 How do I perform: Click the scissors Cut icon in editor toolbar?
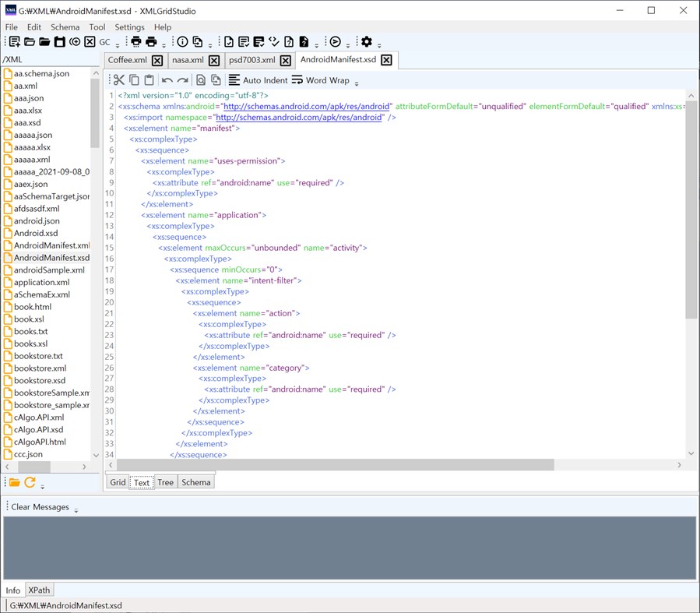coord(119,80)
